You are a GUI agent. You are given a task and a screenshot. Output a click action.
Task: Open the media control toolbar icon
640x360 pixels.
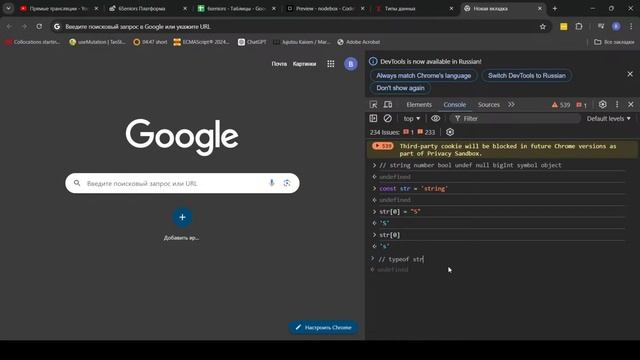coord(601,27)
